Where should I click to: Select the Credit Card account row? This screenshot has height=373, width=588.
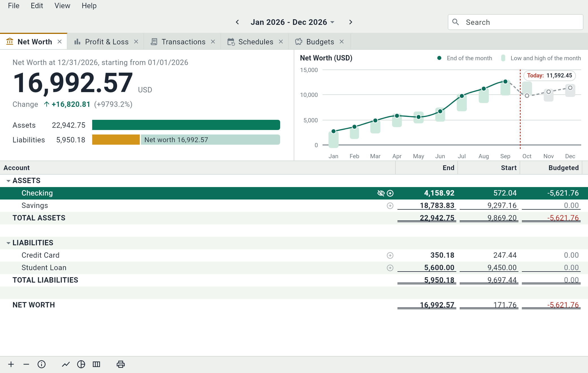click(294, 255)
